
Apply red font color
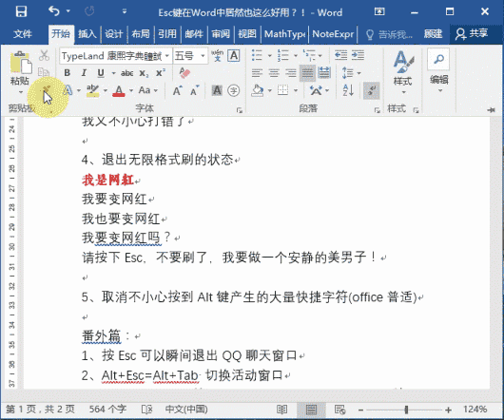pos(119,91)
